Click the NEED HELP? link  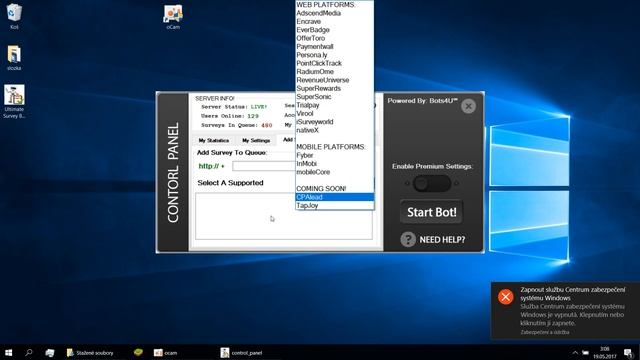pos(442,240)
